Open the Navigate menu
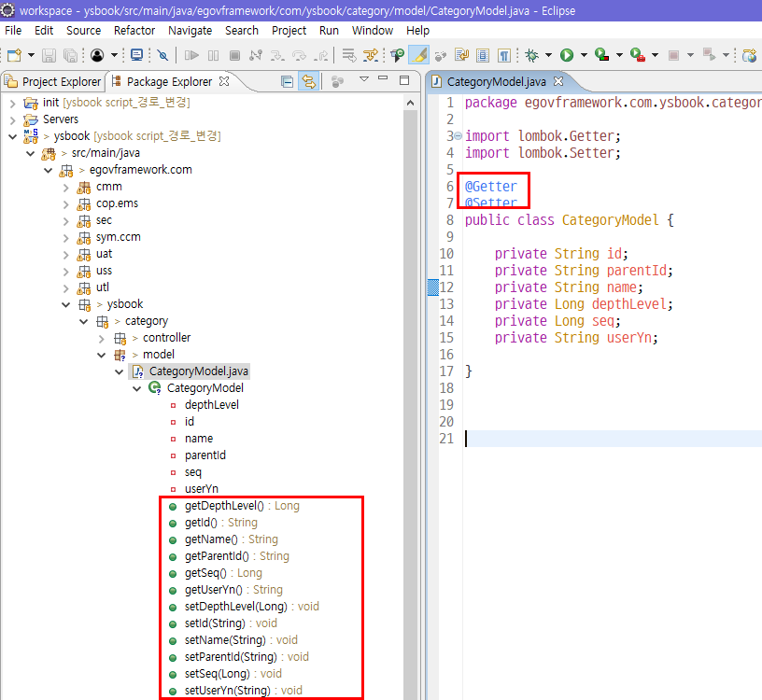This screenshot has height=700, width=762. pyautogui.click(x=190, y=31)
